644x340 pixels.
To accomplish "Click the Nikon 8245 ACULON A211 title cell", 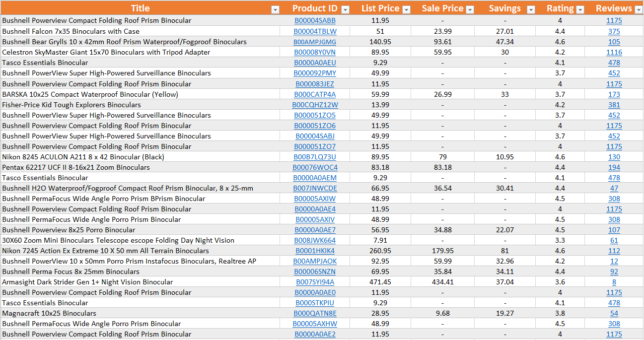I will click(141, 157).
